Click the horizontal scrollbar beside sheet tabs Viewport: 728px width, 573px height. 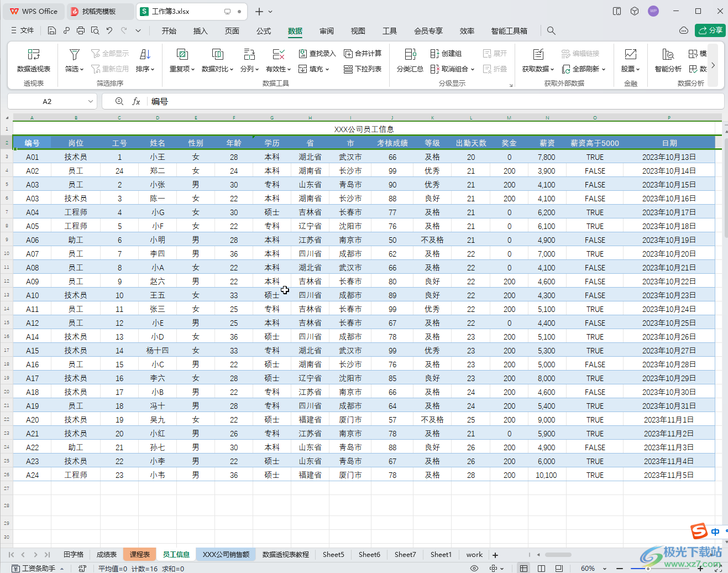[558, 554]
